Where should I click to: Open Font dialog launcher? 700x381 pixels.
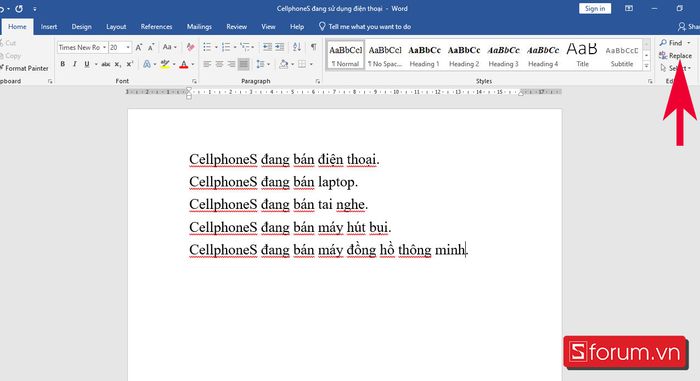point(194,81)
